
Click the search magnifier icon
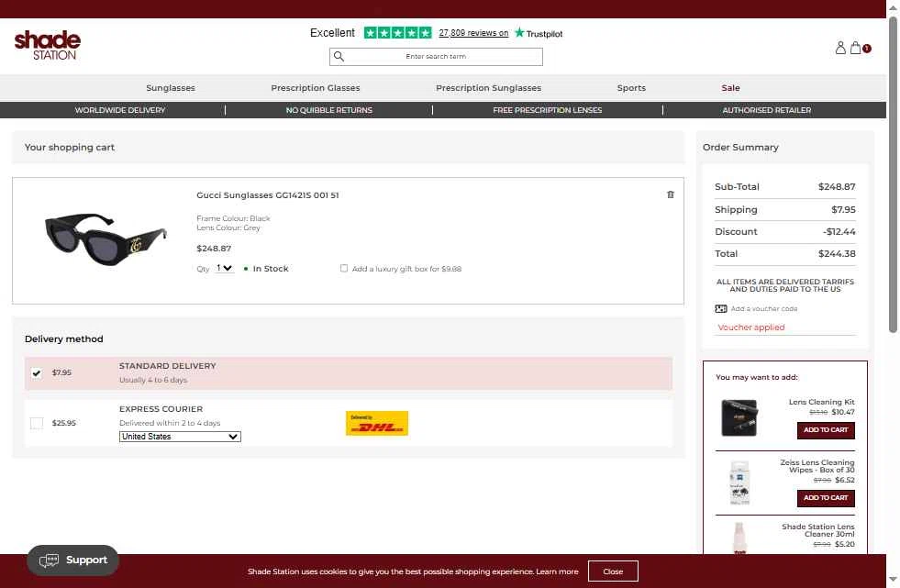(x=339, y=56)
